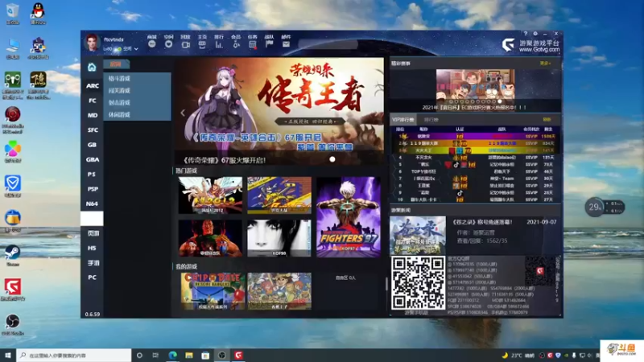Open the 苍之录 news thumbnail
644x362 pixels.
click(x=418, y=236)
